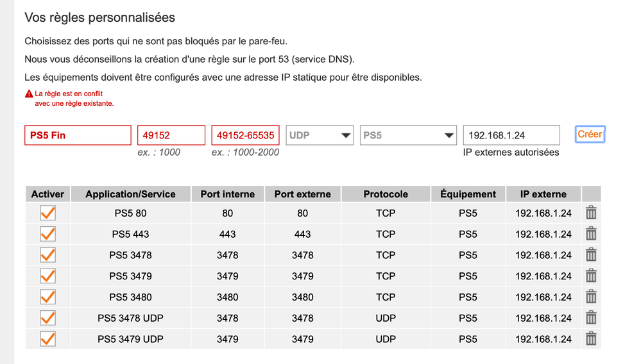Delete the PS5 3478 UDP rule
The image size is (641, 364).
pyautogui.click(x=591, y=318)
